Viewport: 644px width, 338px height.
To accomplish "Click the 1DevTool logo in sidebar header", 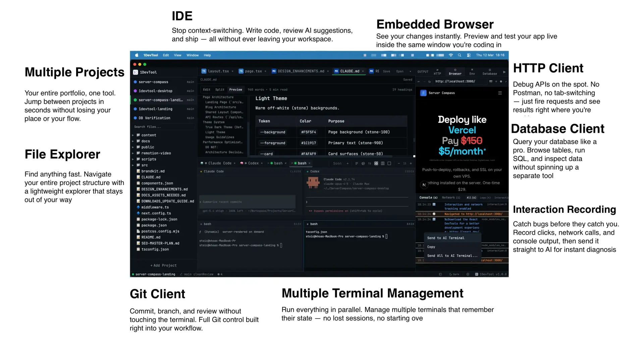I will [135, 72].
